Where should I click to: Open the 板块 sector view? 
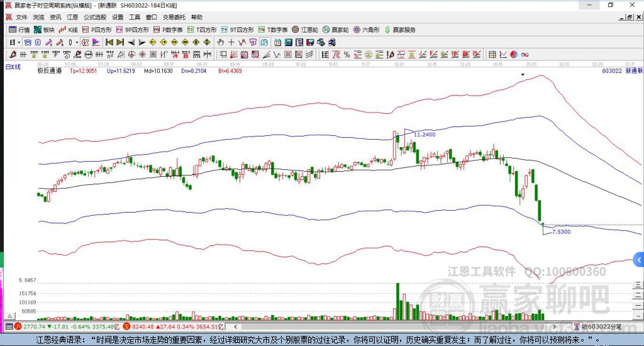[x=45, y=30]
